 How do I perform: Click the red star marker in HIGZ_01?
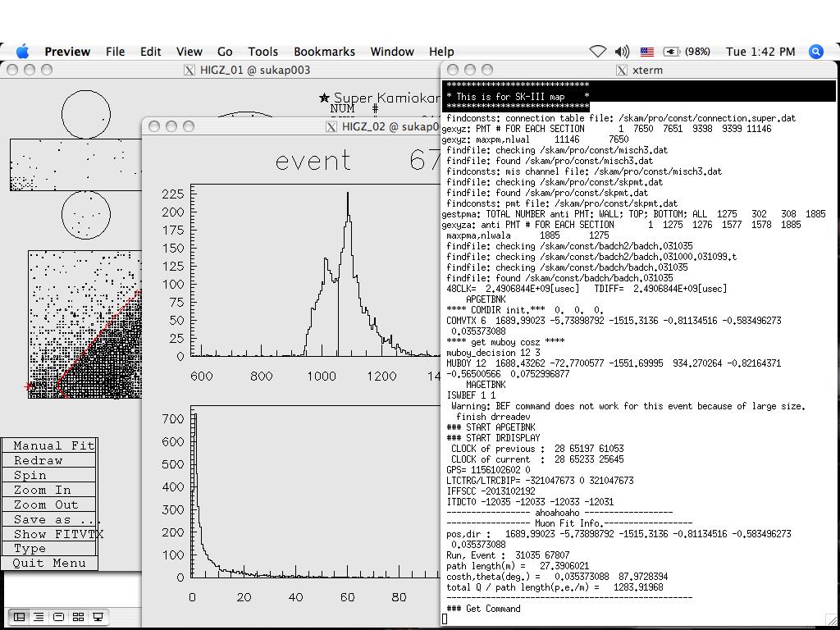coord(29,386)
